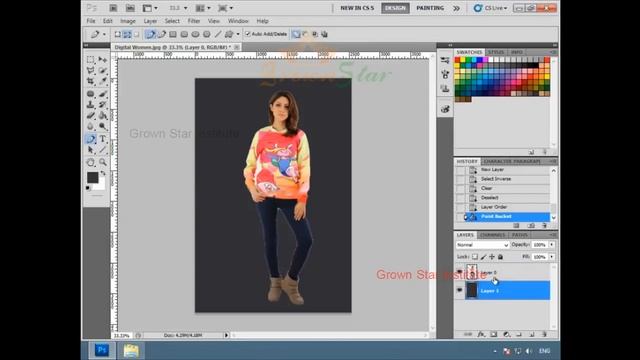The image size is (640, 360).
Task: Switch to NEW IN CS 5 workspace
Action: 357,8
